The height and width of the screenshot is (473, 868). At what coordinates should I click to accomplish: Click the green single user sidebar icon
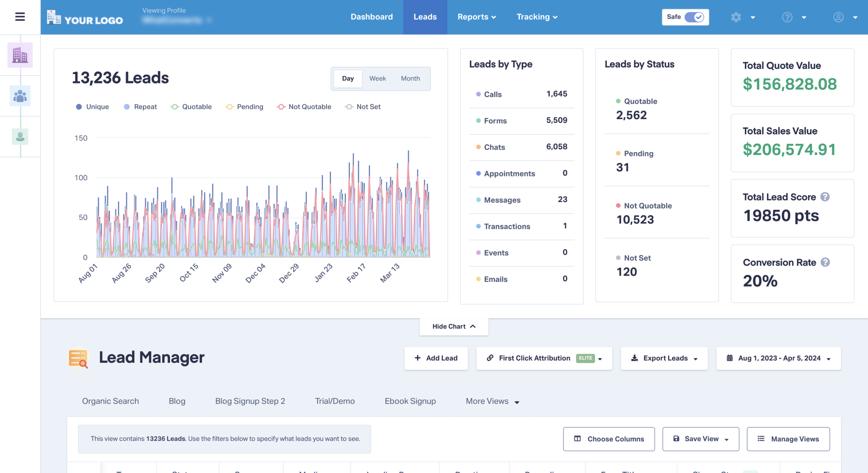pos(20,136)
